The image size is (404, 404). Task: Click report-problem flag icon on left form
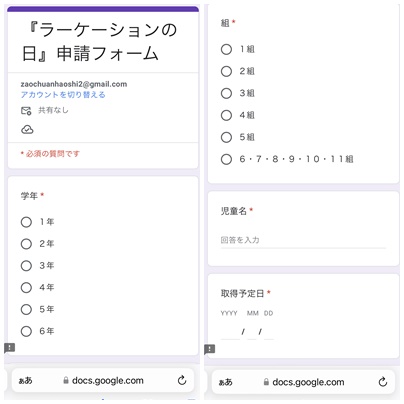tap(9, 348)
